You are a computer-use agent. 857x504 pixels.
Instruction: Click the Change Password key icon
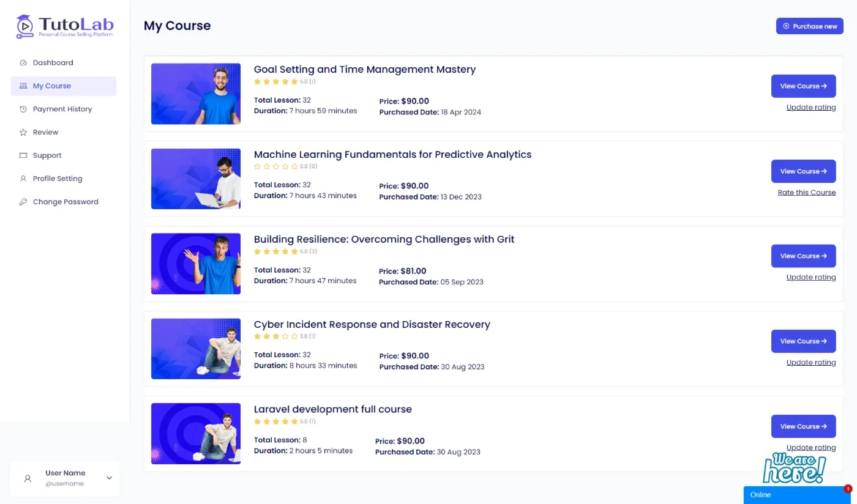[x=23, y=202]
